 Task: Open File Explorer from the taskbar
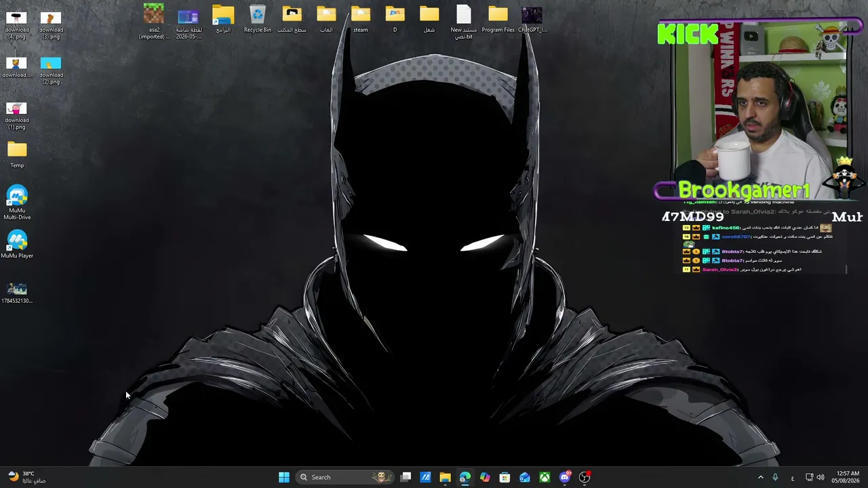click(445, 477)
